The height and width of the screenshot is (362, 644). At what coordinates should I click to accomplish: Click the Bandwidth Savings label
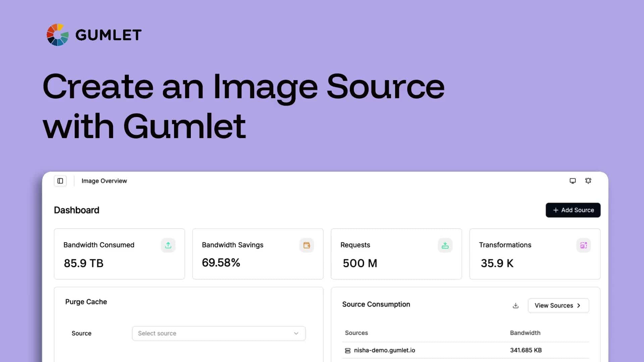(233, 245)
